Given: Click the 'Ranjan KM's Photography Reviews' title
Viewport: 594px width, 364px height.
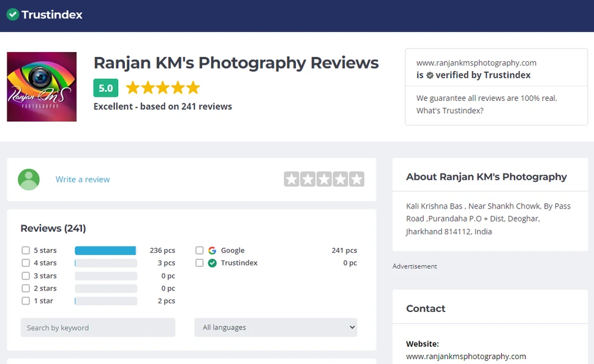Looking at the screenshot, I should (x=236, y=63).
